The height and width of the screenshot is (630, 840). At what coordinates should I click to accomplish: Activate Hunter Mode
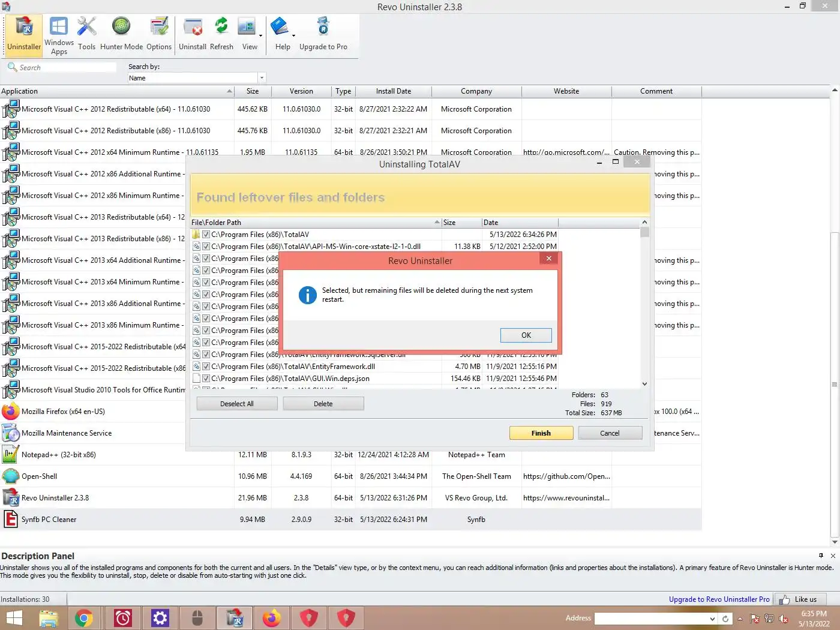point(121,35)
